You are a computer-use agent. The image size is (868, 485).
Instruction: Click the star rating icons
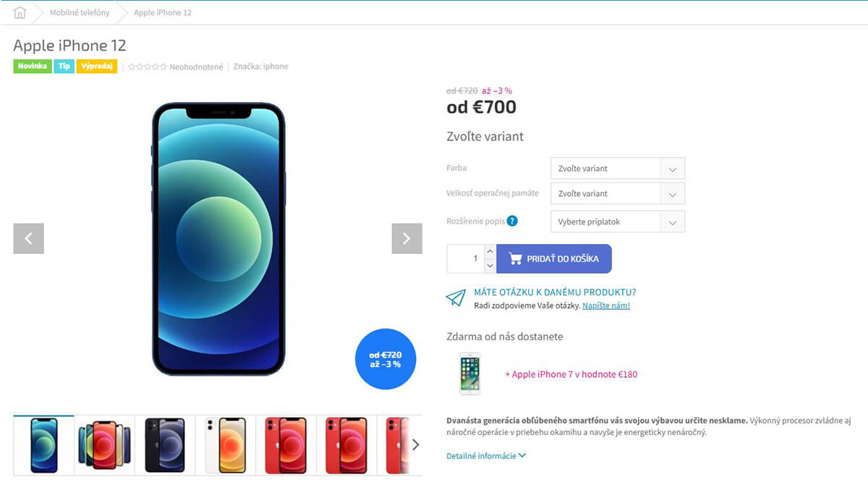pos(147,67)
